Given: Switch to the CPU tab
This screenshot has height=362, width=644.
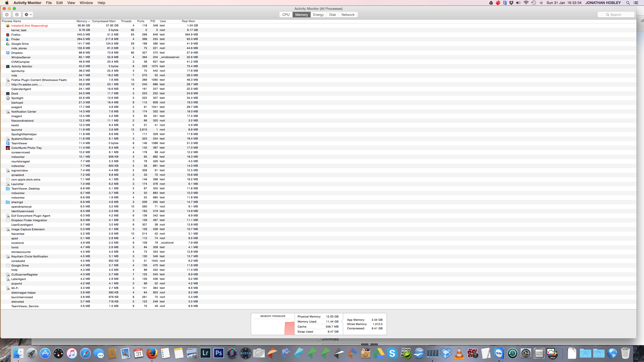Looking at the screenshot, I should click(286, 15).
